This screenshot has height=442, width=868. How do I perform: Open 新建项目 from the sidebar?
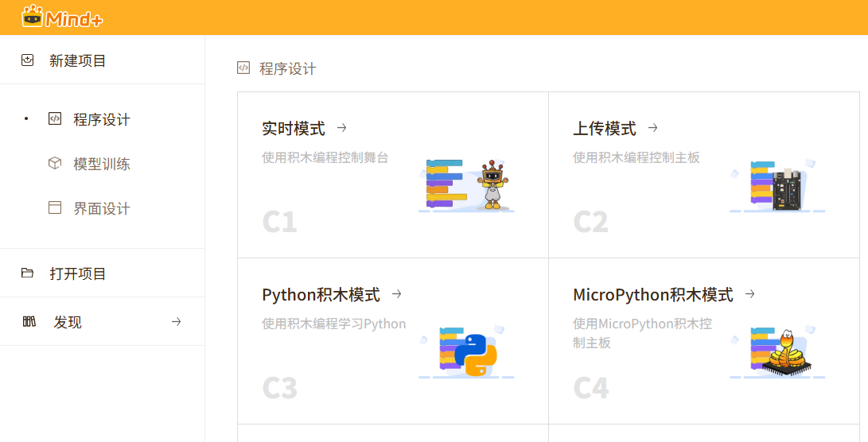[x=77, y=60]
